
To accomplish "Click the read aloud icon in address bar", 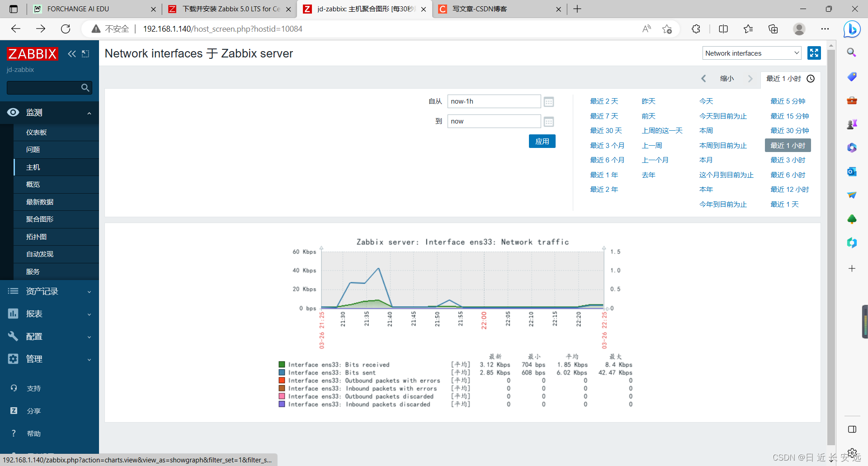I will [x=646, y=29].
